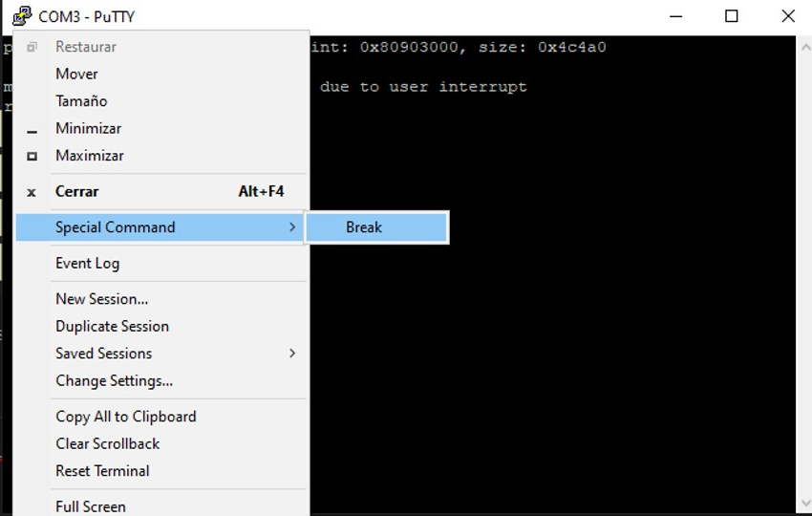The width and height of the screenshot is (812, 516).
Task: Click the Cerrar x icon in menu
Action: tap(32, 192)
